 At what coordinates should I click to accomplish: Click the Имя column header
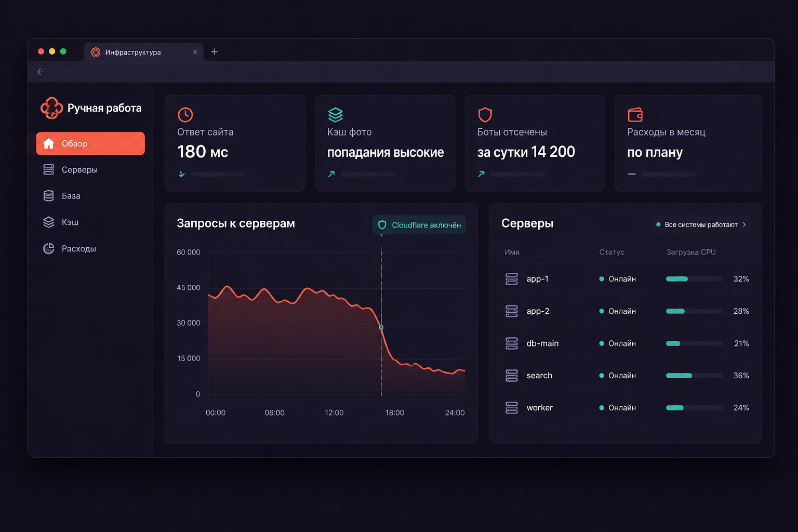(x=512, y=252)
